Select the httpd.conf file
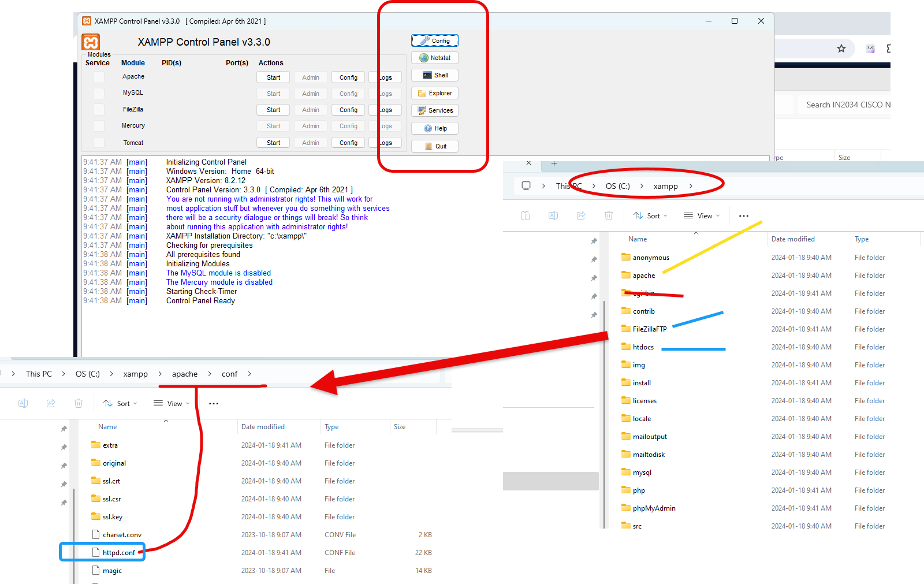The image size is (924, 584). (118, 553)
